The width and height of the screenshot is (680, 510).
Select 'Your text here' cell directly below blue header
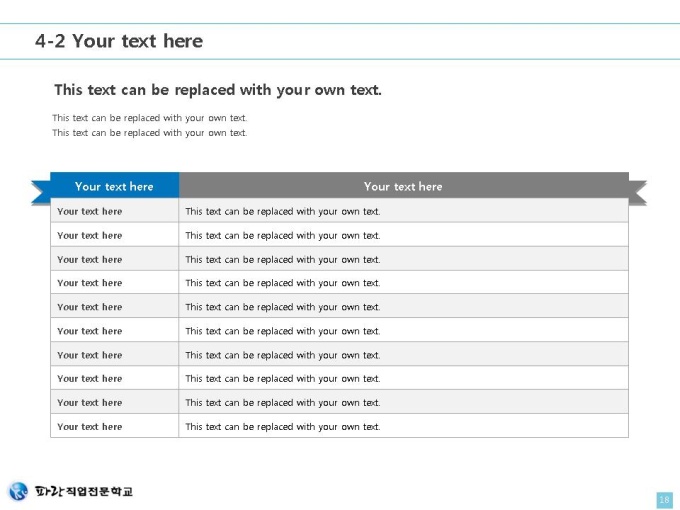click(x=114, y=211)
